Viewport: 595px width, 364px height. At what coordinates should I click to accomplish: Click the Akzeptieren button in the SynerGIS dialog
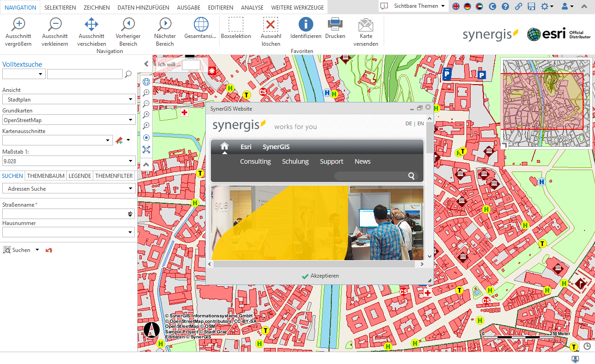click(320, 276)
